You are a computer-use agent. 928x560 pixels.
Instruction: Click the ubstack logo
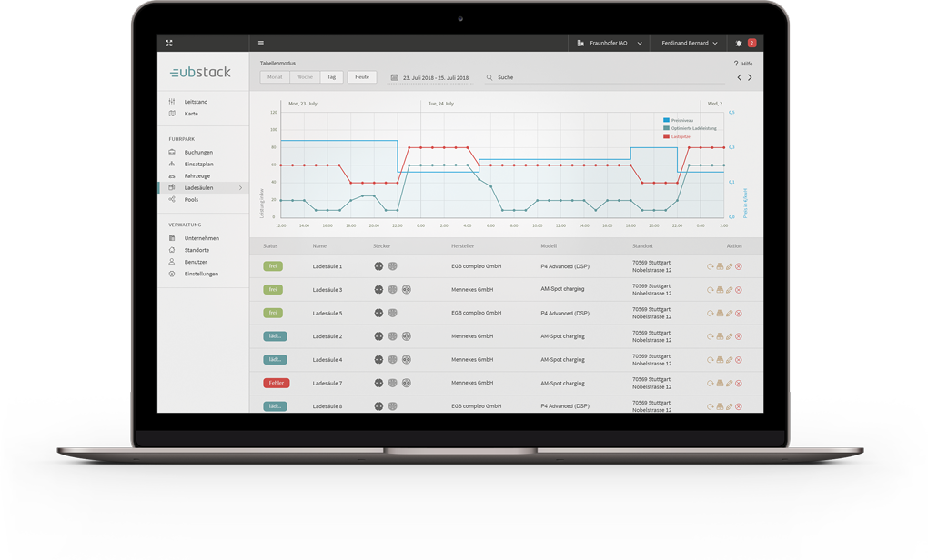pos(201,72)
